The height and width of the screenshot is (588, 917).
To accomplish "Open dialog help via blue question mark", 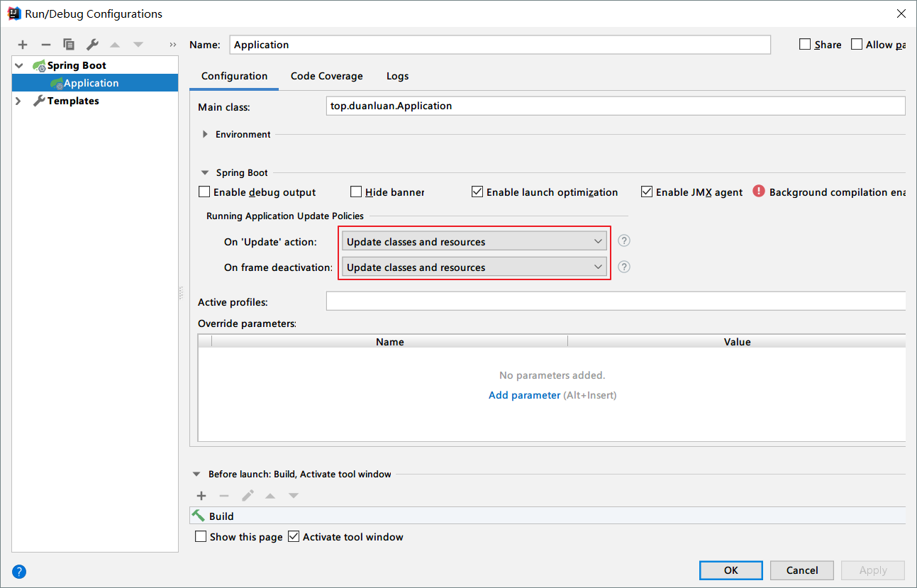I will [19, 571].
